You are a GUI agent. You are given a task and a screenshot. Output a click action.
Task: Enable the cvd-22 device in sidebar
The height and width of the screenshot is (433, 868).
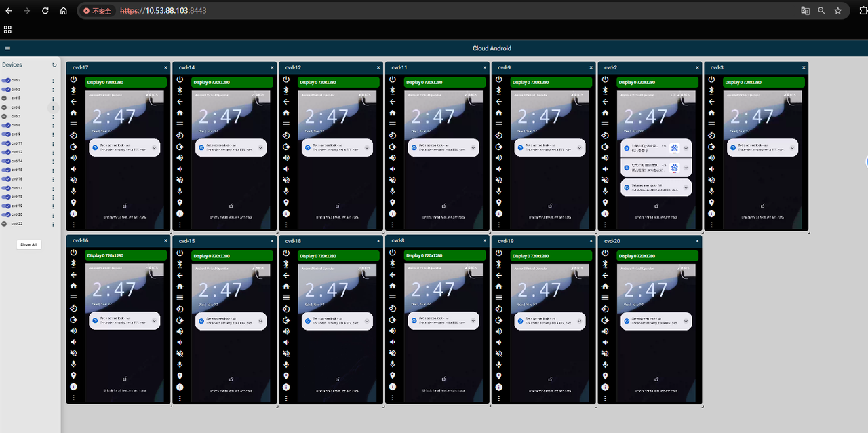(x=6, y=223)
